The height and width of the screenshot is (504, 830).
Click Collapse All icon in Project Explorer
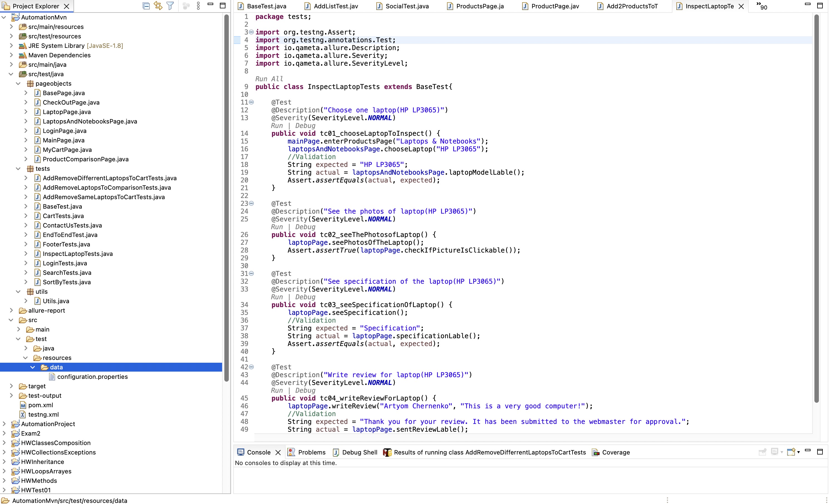coord(146,6)
